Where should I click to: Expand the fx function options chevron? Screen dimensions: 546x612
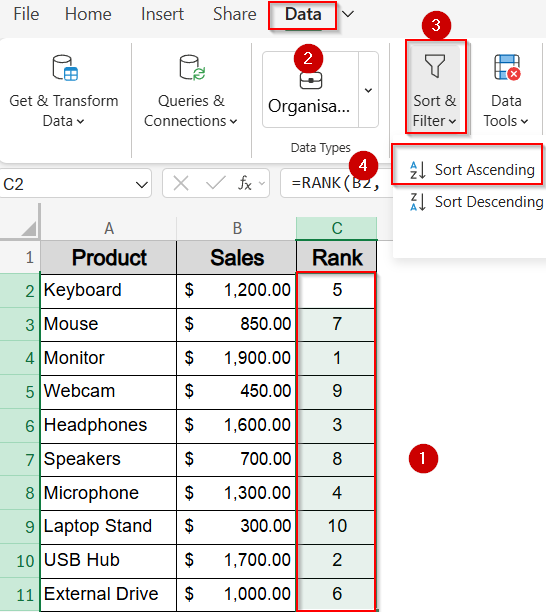[x=262, y=183]
